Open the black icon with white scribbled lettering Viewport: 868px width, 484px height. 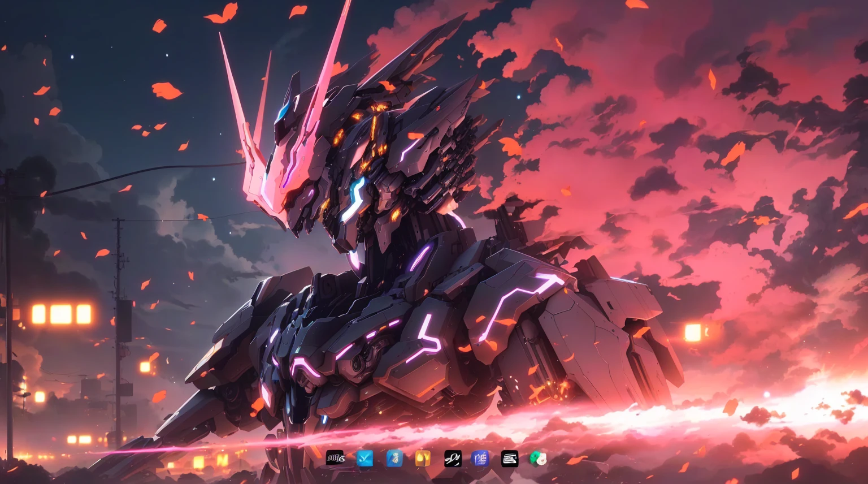335,458
